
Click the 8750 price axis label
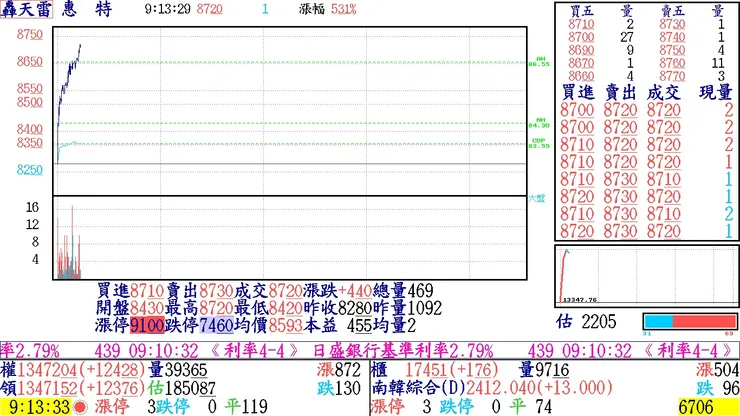[30, 34]
